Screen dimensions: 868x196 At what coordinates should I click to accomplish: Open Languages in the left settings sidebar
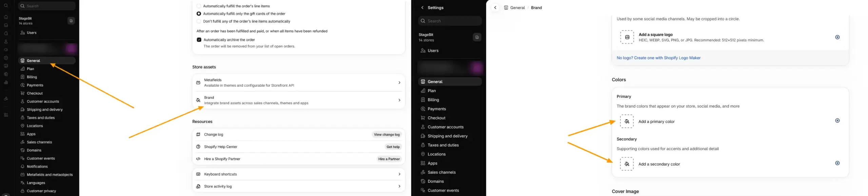pos(47,183)
